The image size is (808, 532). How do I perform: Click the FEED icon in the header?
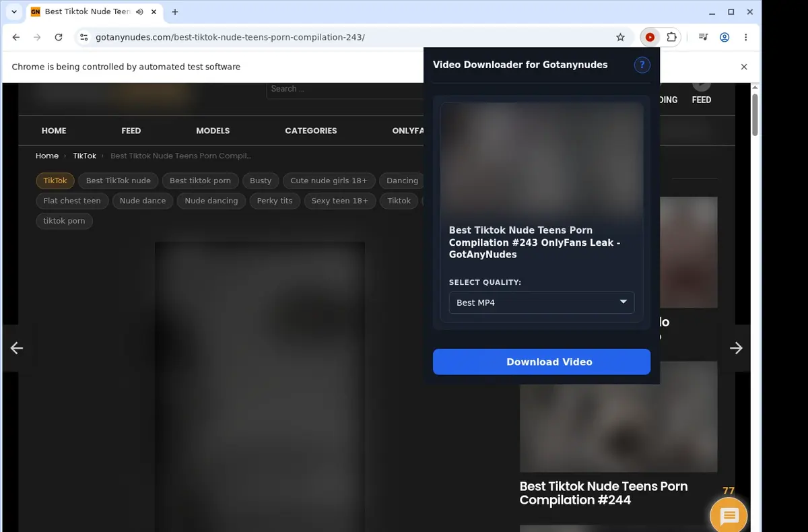click(x=702, y=92)
